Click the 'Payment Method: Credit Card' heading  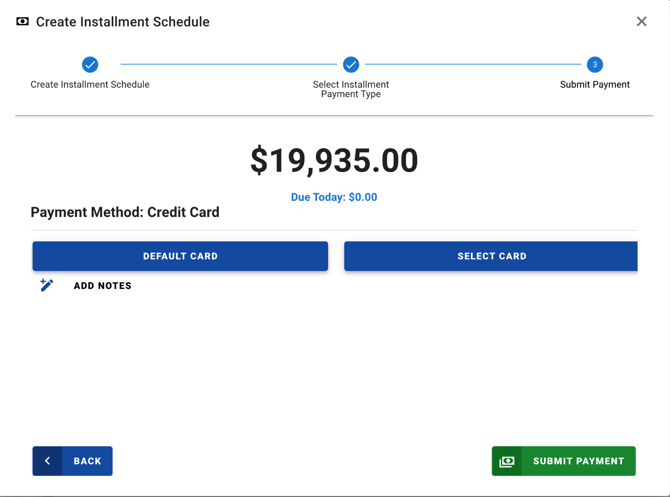tap(125, 212)
